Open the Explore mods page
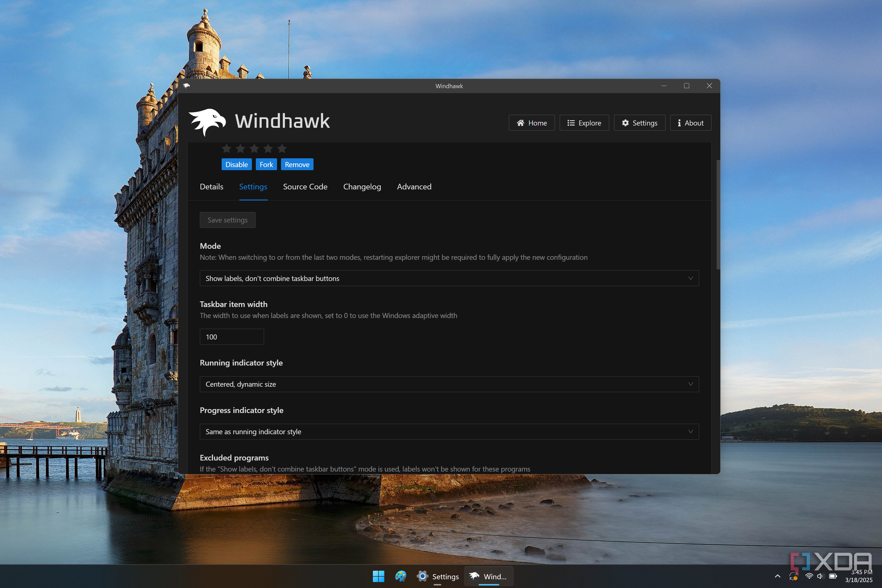 [x=584, y=123]
